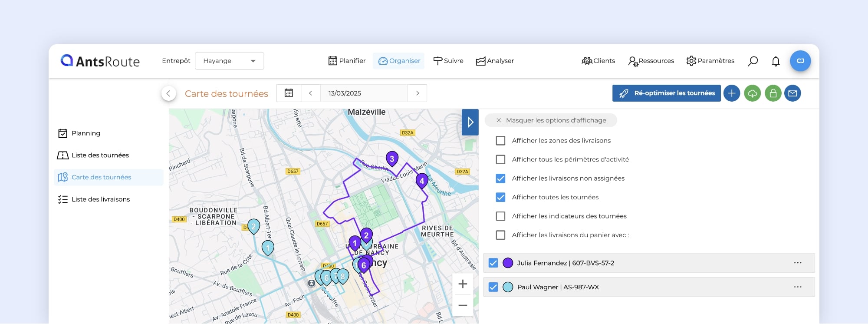Go to the Planifier menu
The width and height of the screenshot is (868, 324).
pyautogui.click(x=347, y=61)
